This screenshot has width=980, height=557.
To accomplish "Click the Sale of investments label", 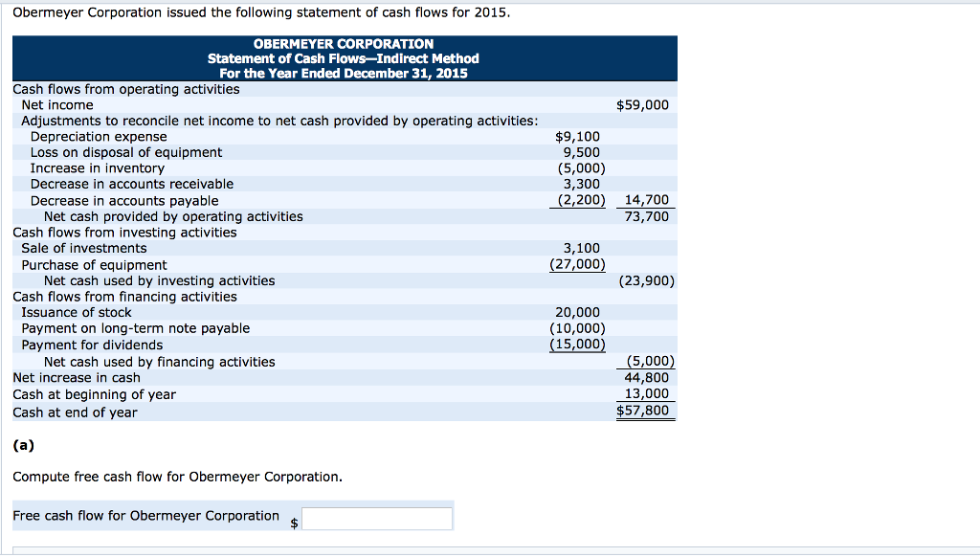I will click(84, 248).
